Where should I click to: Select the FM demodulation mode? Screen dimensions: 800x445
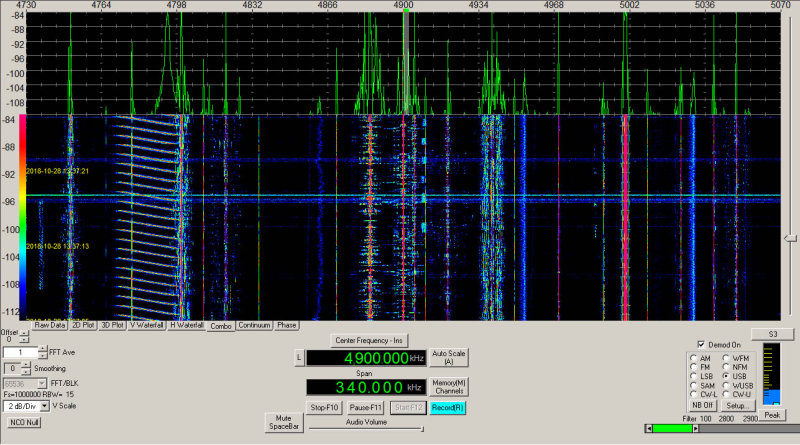pyautogui.click(x=693, y=367)
